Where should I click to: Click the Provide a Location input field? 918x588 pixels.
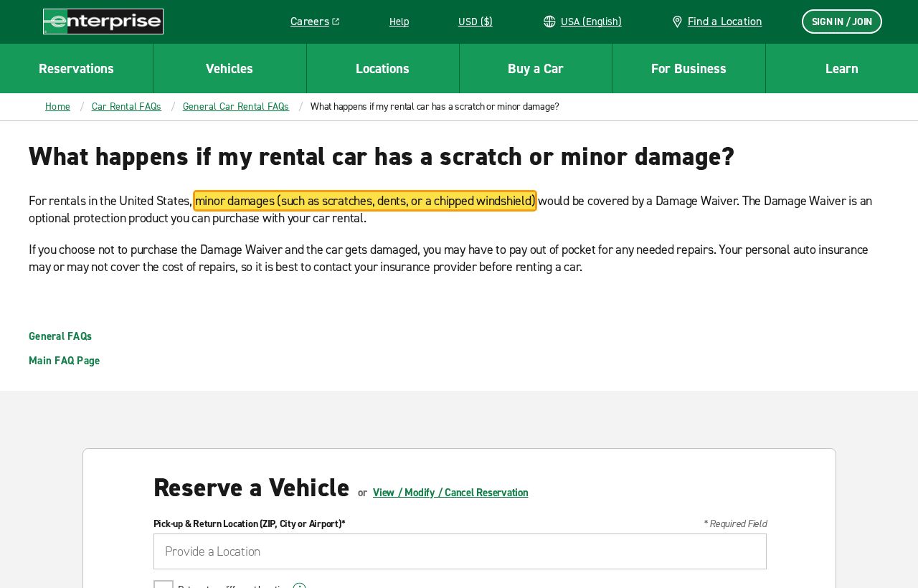pyautogui.click(x=460, y=551)
